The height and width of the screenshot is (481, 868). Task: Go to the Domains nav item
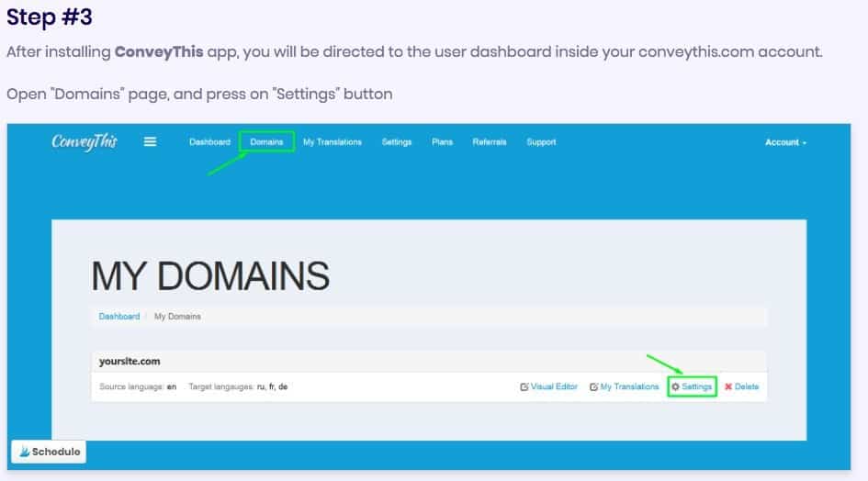266,142
